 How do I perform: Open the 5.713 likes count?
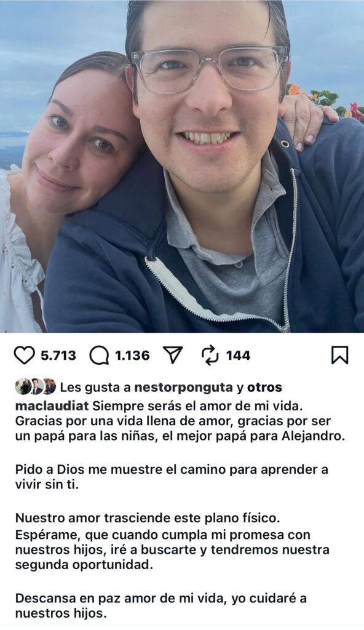[58, 355]
